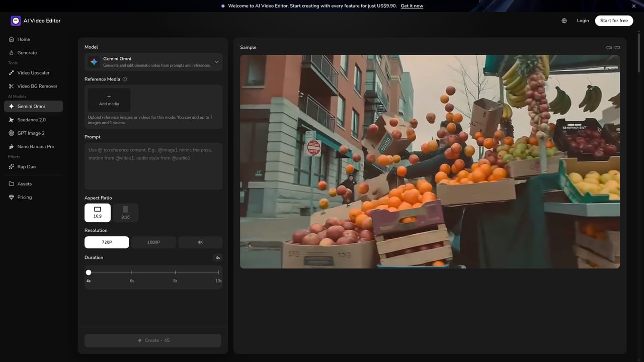This screenshot has width=644, height=362.
Task: Click the 6s mark on Duration slider
Action: 132,273
